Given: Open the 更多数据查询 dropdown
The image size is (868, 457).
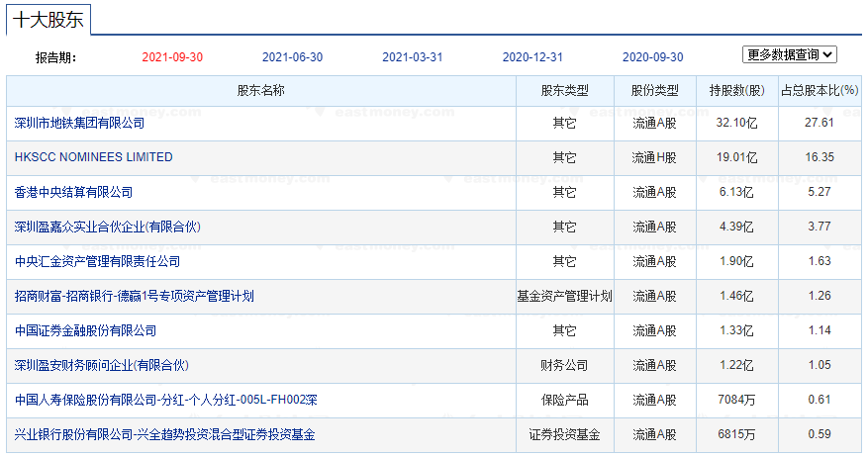Looking at the screenshot, I should (x=790, y=55).
